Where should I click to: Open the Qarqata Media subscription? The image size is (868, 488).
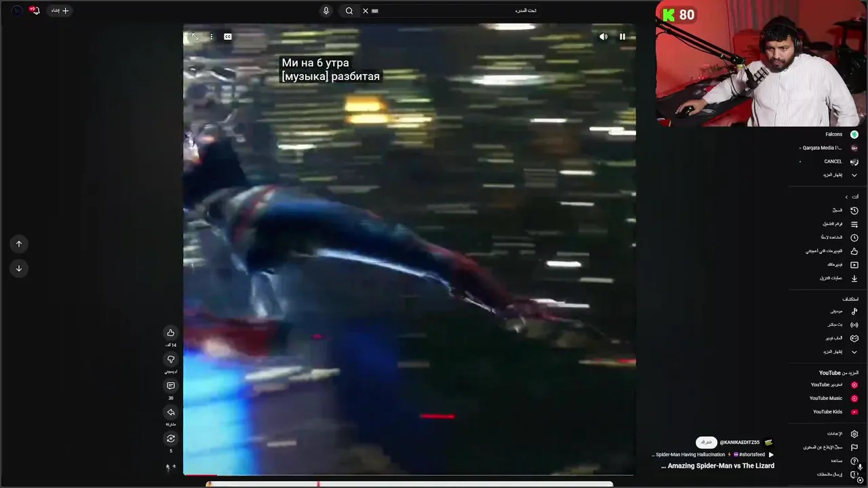click(830, 148)
